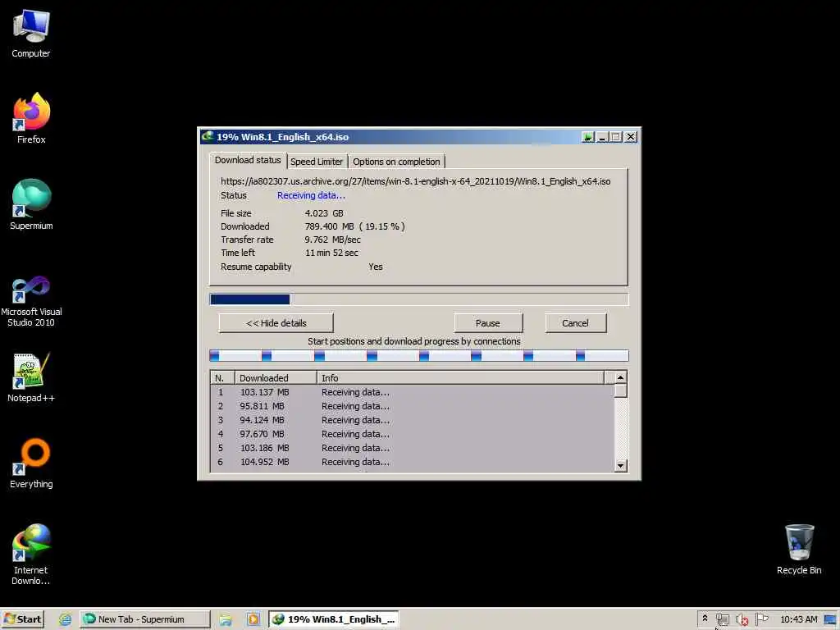Open the network status tray icon

pos(722,619)
